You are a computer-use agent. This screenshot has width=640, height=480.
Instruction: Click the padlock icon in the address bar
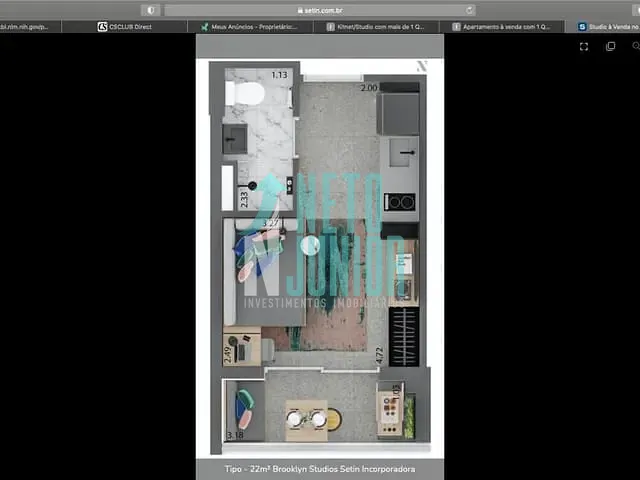pos(300,10)
